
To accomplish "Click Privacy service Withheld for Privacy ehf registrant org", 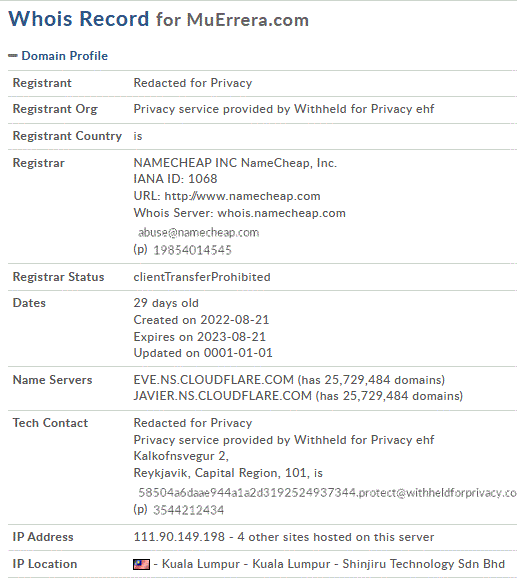I will coord(284,109).
